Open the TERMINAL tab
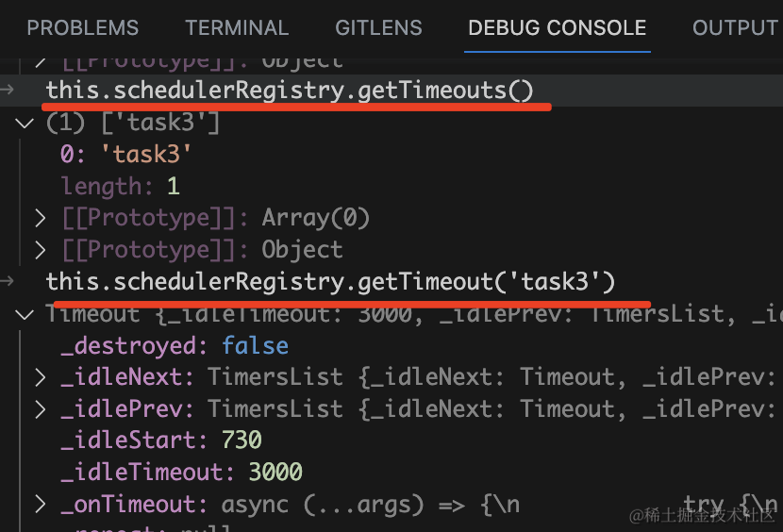 (x=237, y=28)
